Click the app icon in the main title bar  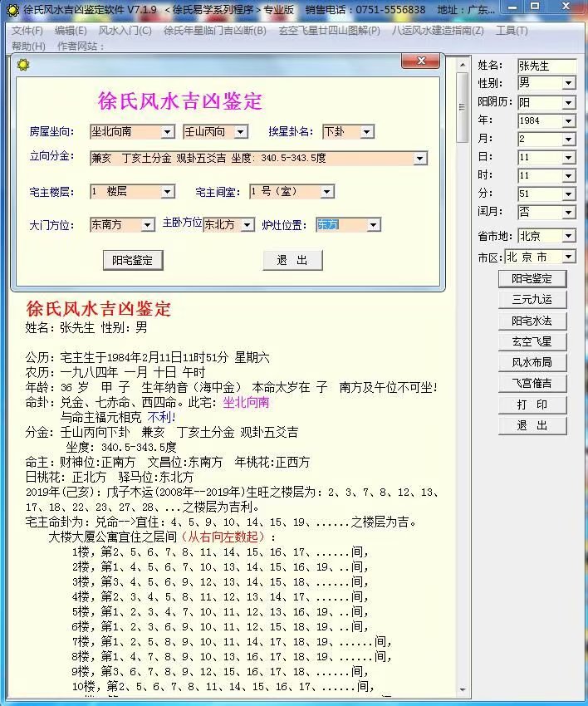coord(12,9)
